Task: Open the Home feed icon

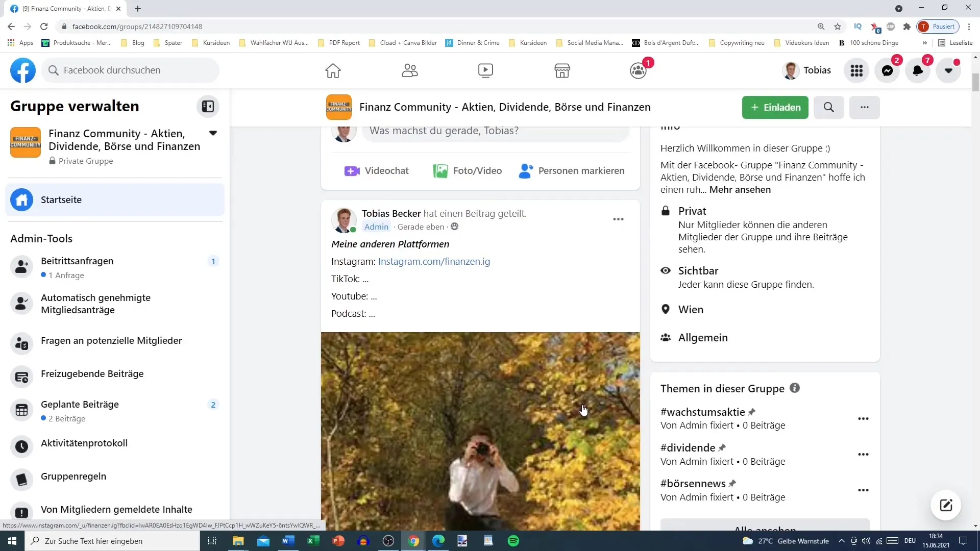Action: [x=333, y=70]
